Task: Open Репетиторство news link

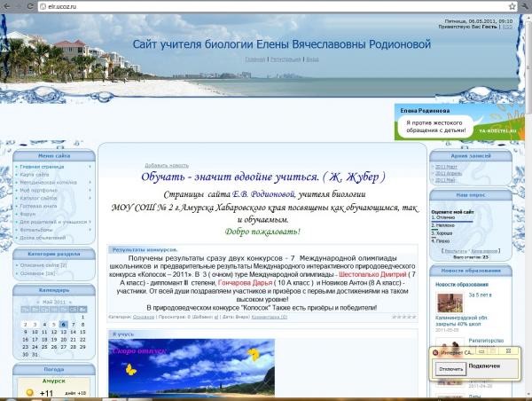Action: 486,341
